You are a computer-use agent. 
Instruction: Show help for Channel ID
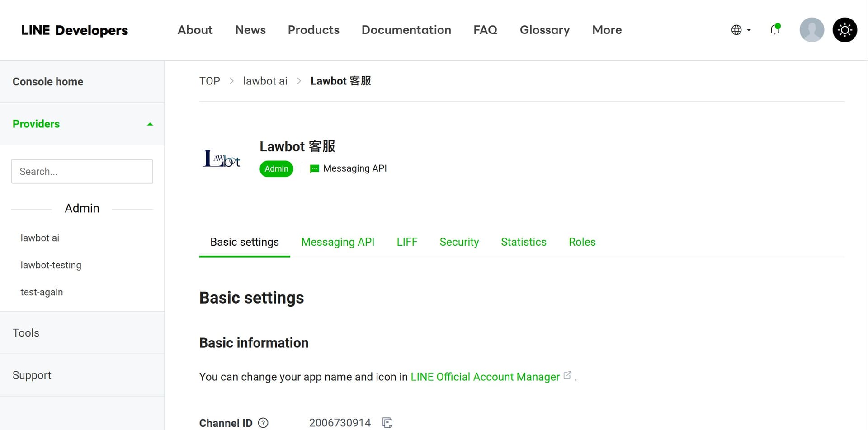pyautogui.click(x=263, y=423)
